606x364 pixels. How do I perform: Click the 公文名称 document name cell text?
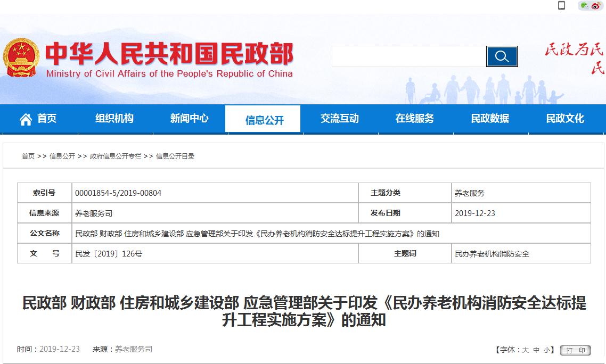(257, 234)
